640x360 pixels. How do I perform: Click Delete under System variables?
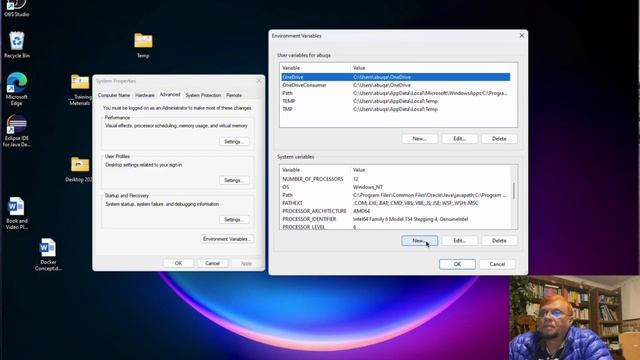(499, 241)
